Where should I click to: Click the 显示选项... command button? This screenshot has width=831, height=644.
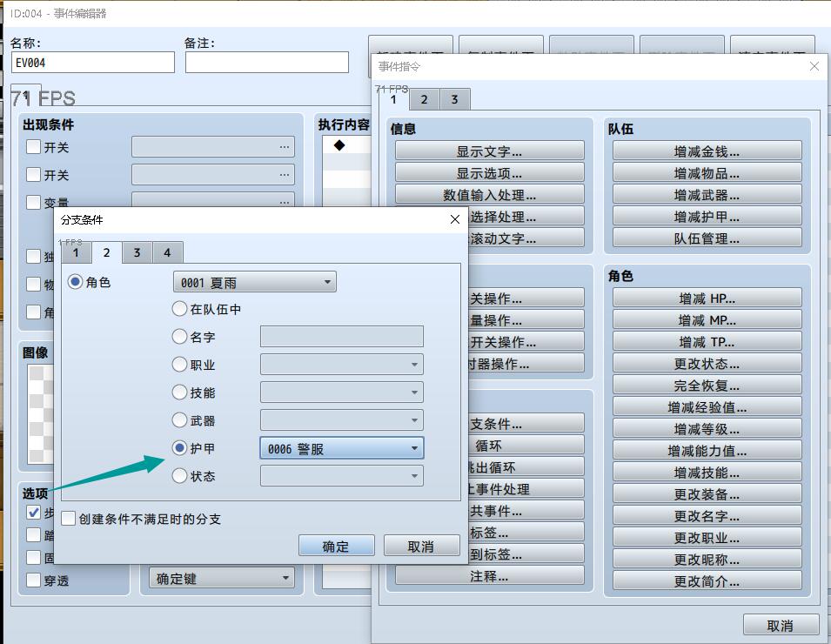(x=490, y=173)
